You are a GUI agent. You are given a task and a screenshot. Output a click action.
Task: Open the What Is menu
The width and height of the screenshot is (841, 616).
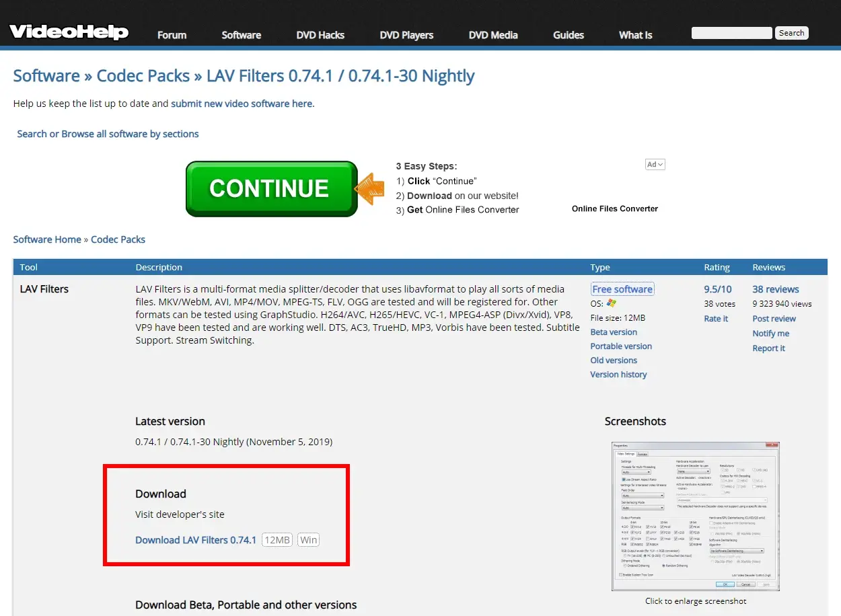pos(636,35)
